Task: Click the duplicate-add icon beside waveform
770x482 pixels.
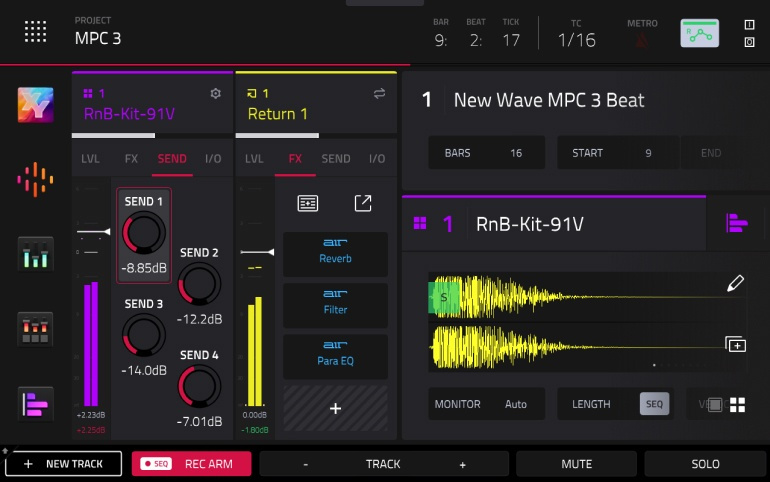Action: click(x=736, y=345)
